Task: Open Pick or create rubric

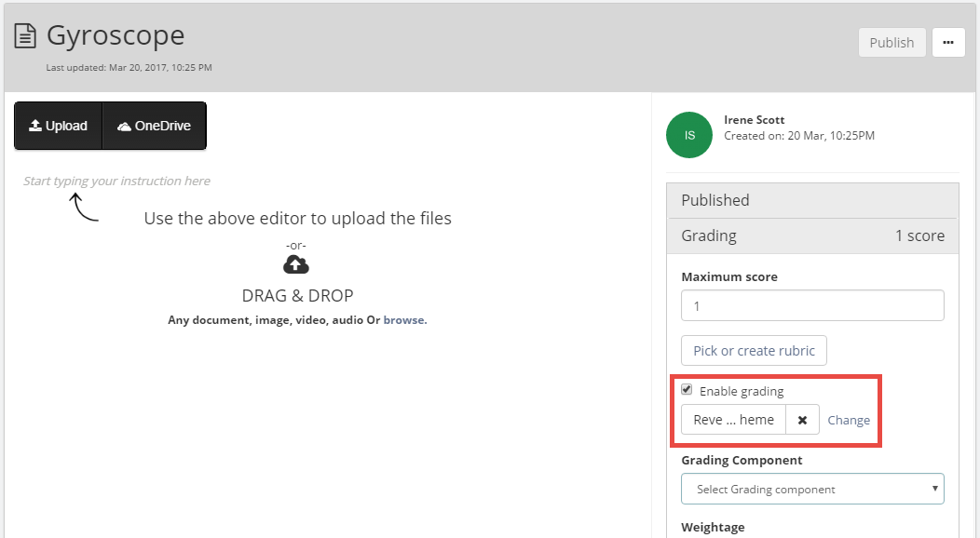Action: (x=754, y=351)
